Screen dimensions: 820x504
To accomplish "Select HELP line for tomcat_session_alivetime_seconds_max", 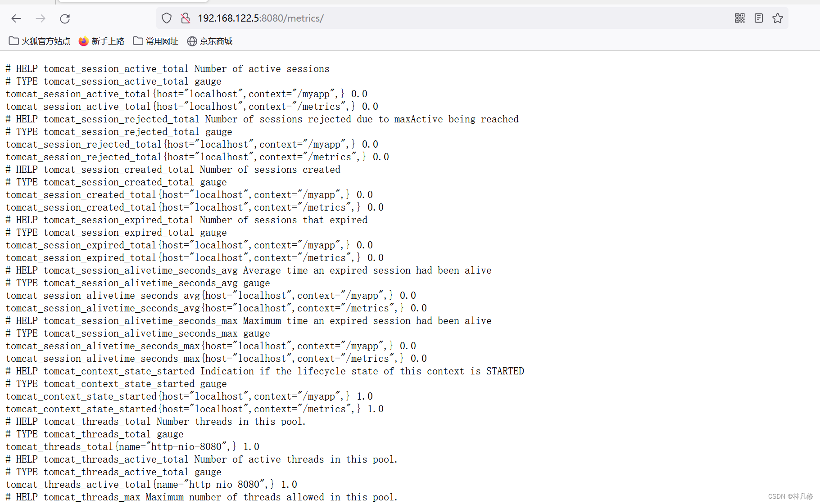I will tap(249, 321).
